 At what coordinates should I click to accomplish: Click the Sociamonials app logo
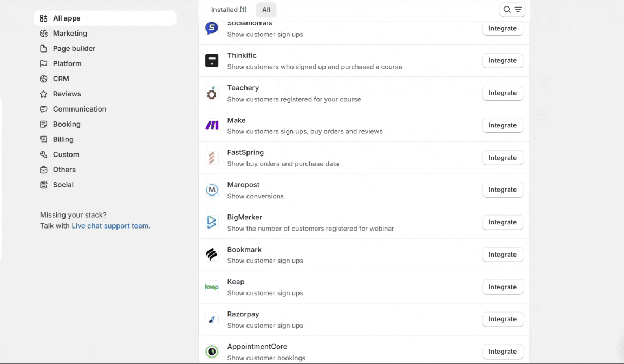click(x=212, y=28)
